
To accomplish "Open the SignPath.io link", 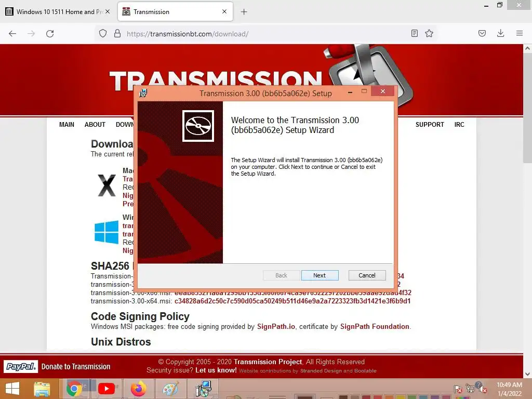I will pyautogui.click(x=276, y=326).
